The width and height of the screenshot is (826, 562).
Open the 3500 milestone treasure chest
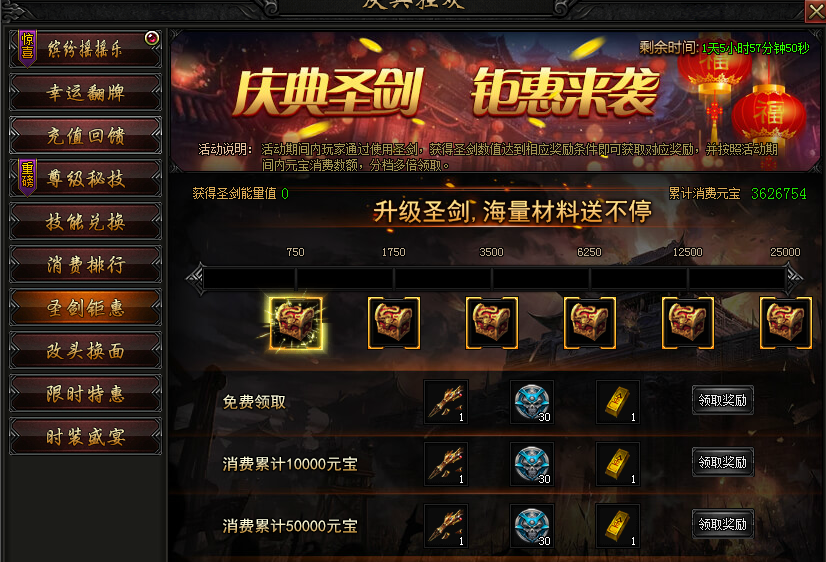491,323
